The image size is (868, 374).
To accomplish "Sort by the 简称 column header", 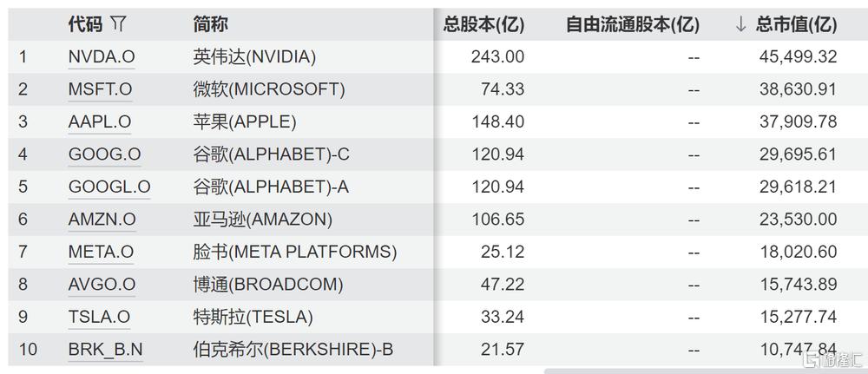I will click(x=211, y=24).
